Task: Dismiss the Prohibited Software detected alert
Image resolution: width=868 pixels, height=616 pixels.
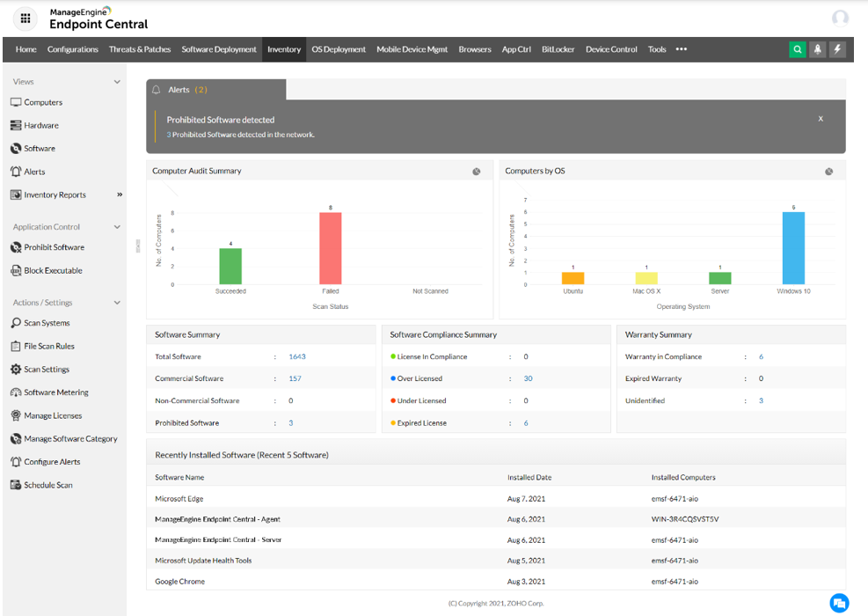Action: pyautogui.click(x=821, y=119)
